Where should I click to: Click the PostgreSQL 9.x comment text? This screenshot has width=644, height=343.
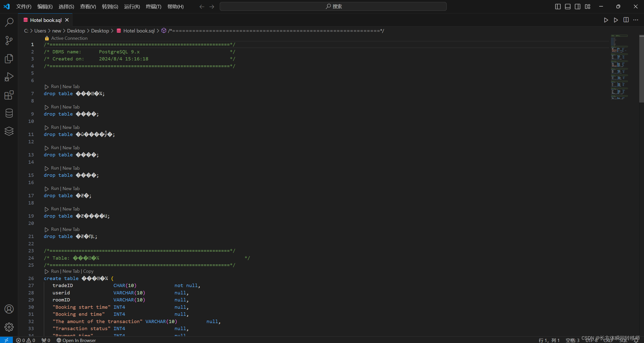pyautogui.click(x=119, y=52)
